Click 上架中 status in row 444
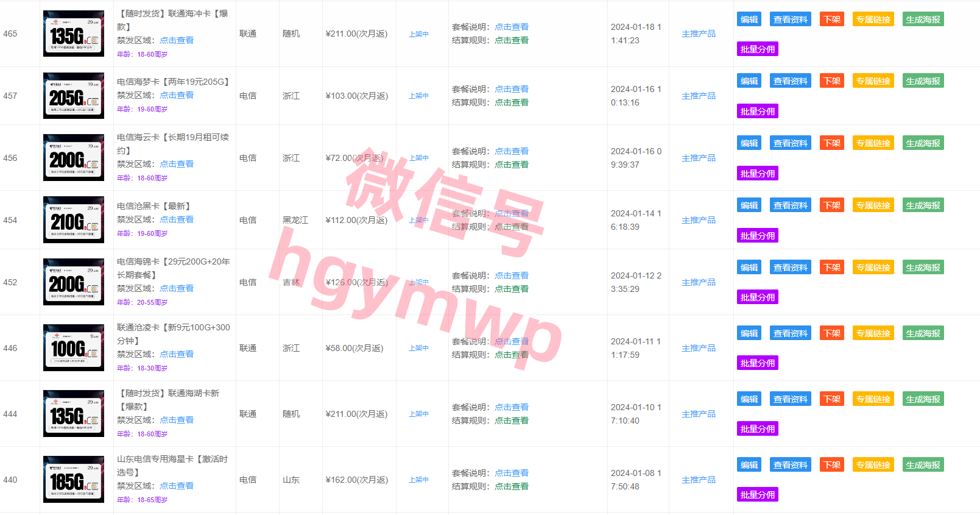980x515 pixels. [x=418, y=414]
